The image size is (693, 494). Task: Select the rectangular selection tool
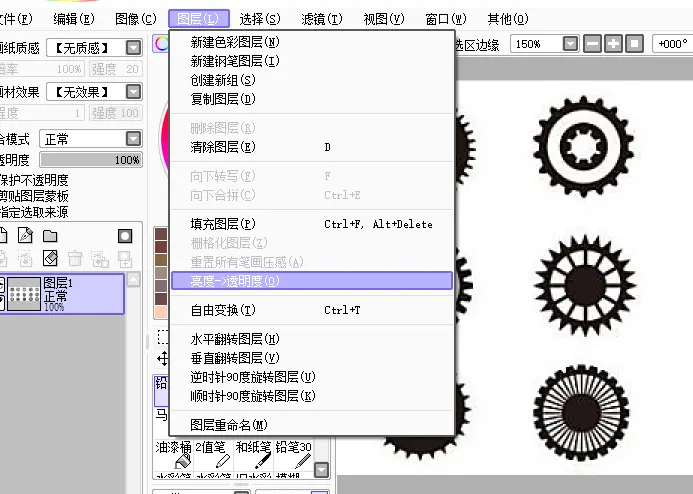coord(162,337)
